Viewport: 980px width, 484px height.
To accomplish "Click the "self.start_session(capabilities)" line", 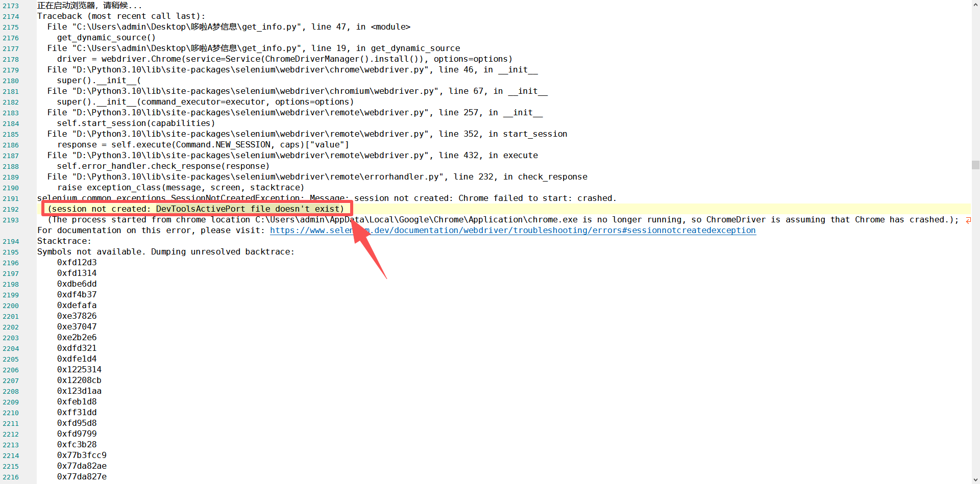I will tap(136, 123).
